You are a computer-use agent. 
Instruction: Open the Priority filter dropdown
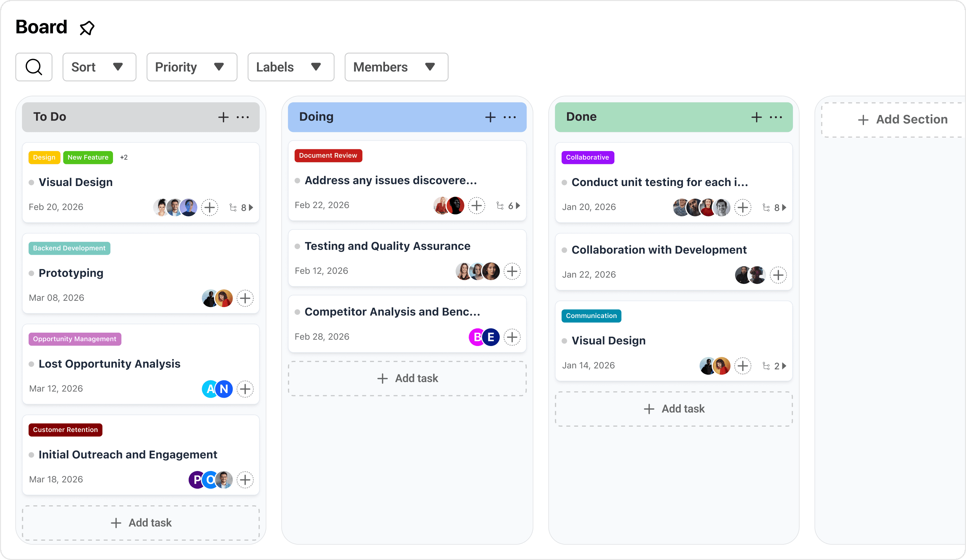(192, 67)
